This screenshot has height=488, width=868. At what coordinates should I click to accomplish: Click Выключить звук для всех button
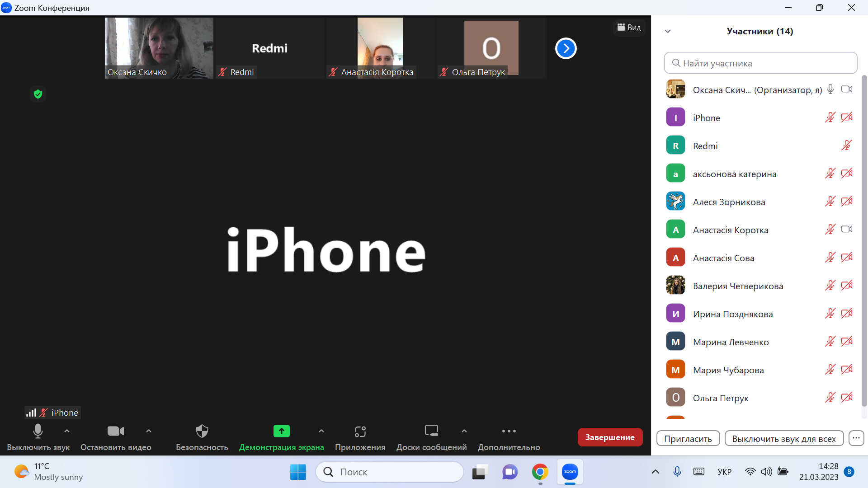(x=784, y=438)
